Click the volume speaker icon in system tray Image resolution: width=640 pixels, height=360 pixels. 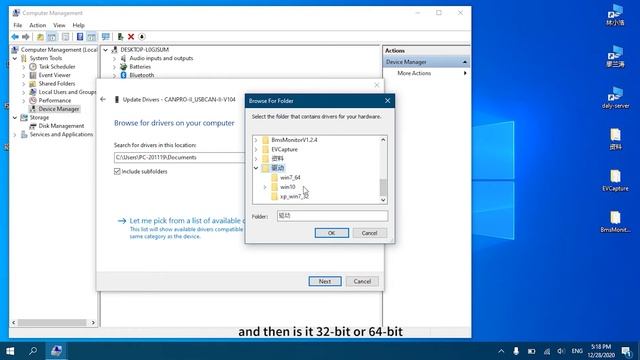(561, 351)
